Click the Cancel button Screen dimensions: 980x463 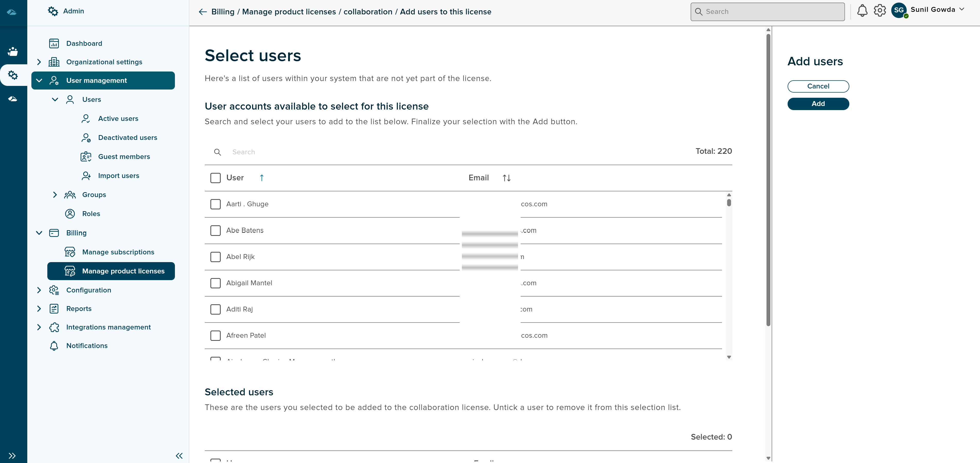click(818, 86)
